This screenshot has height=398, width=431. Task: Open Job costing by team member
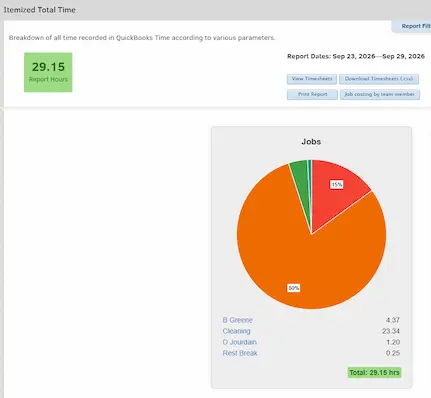[380, 94]
